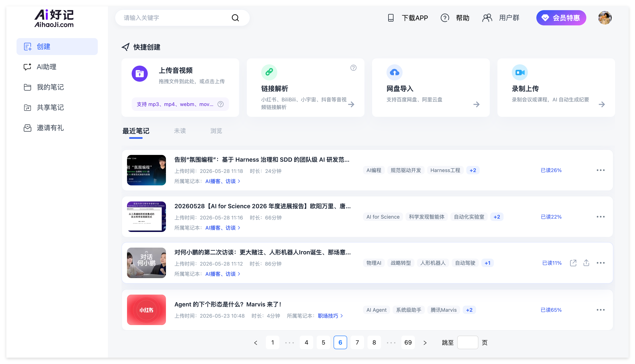Open the Harness note thumbnail
635x364 pixels.
[146, 170]
